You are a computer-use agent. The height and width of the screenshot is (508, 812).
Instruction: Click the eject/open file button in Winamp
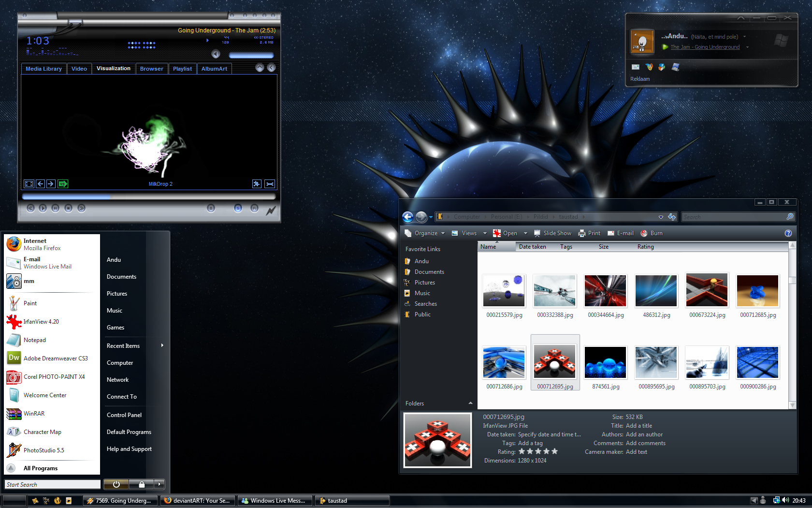pos(211,208)
